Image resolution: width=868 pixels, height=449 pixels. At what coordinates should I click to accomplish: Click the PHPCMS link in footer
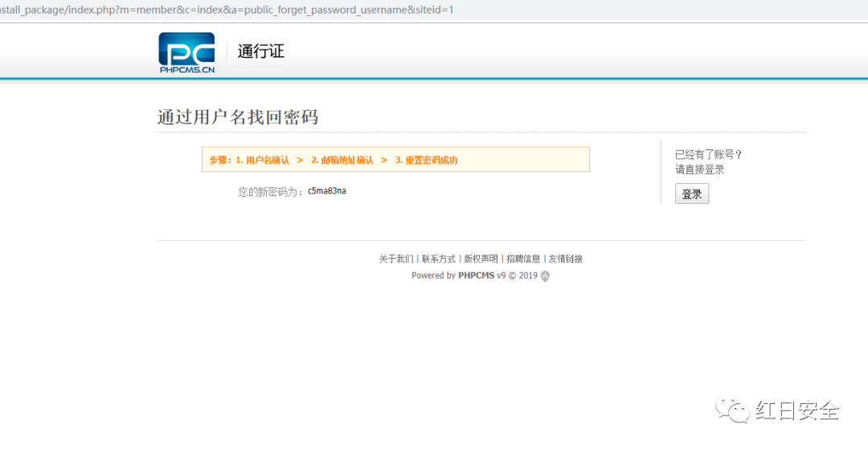(x=476, y=276)
